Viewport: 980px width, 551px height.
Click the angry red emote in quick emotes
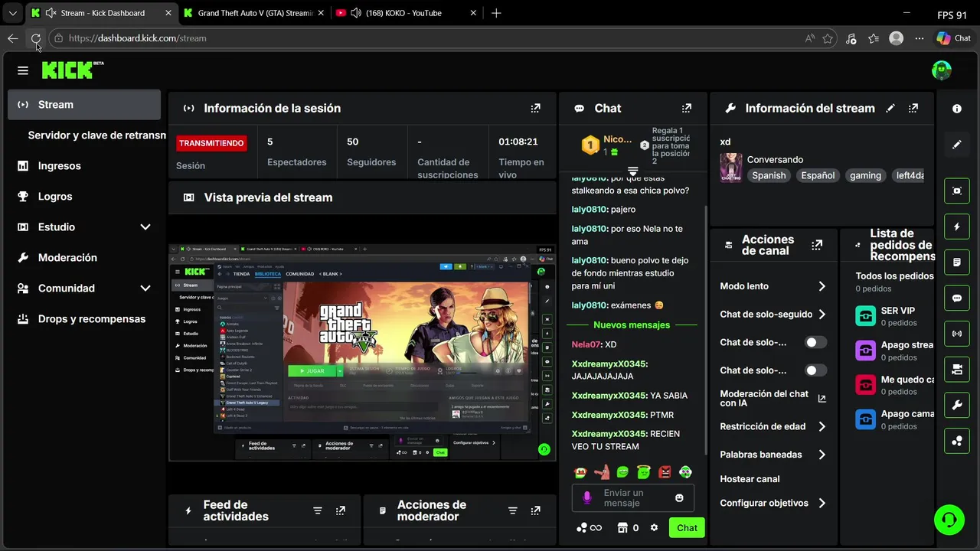coord(665,472)
